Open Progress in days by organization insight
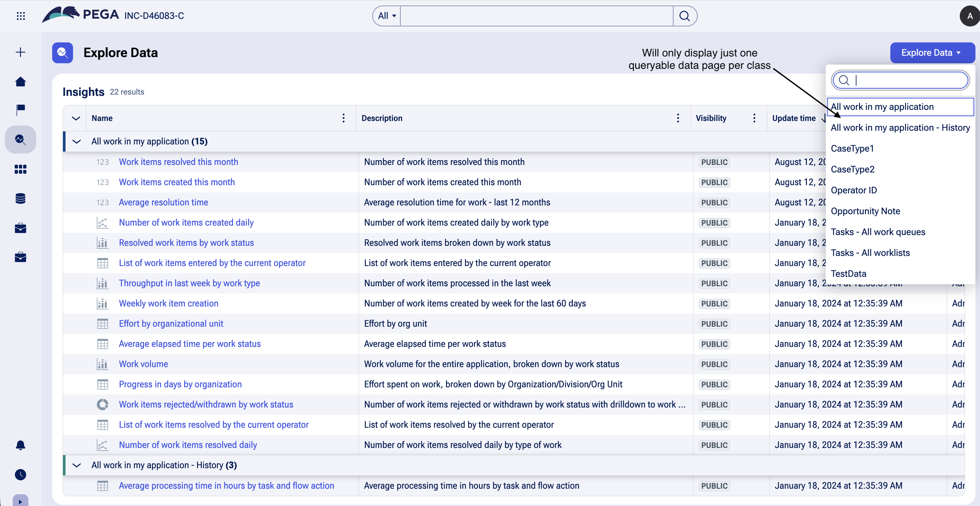Viewport: 980px width, 506px height. 180,384
